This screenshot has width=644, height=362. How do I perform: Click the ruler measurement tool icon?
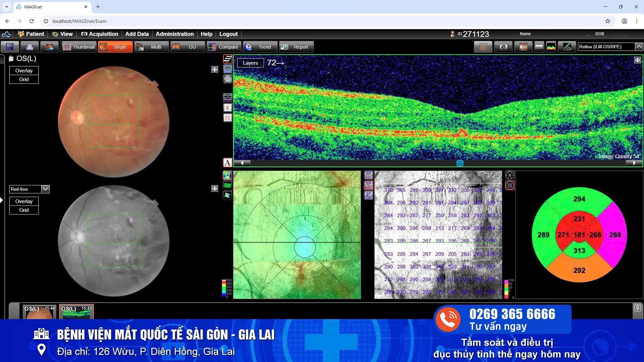[x=539, y=47]
